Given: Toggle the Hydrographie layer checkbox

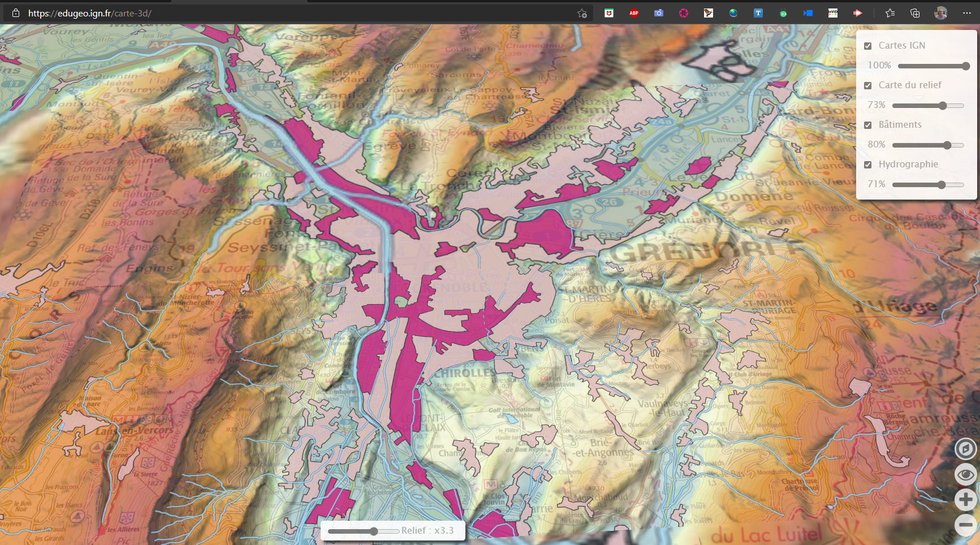Looking at the screenshot, I should click(868, 164).
